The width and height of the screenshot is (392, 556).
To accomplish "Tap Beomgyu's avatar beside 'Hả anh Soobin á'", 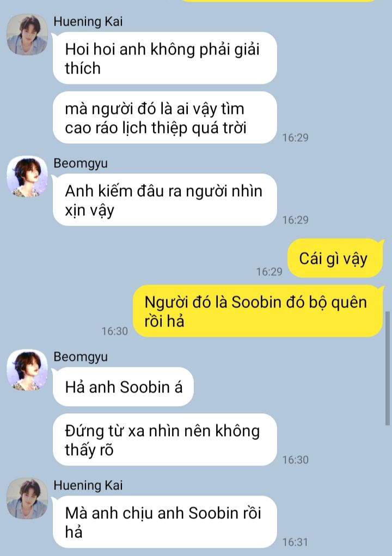I will 27,370.
